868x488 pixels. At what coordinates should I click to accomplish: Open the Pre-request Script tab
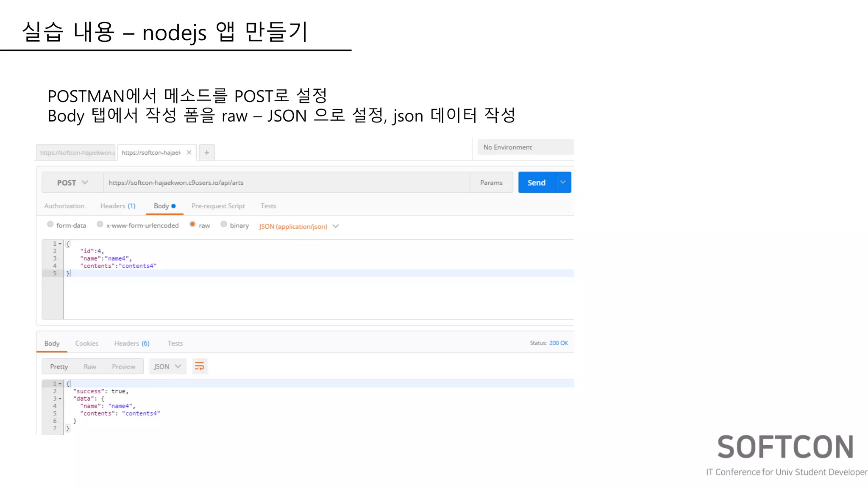pos(218,206)
